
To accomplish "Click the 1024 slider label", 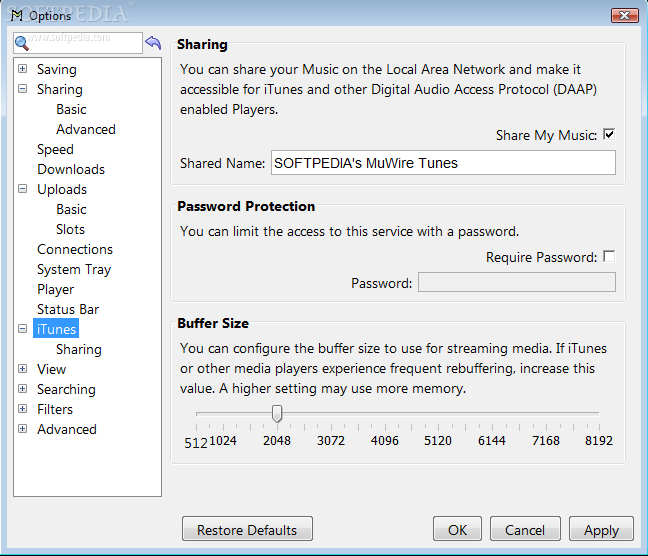I will [223, 441].
